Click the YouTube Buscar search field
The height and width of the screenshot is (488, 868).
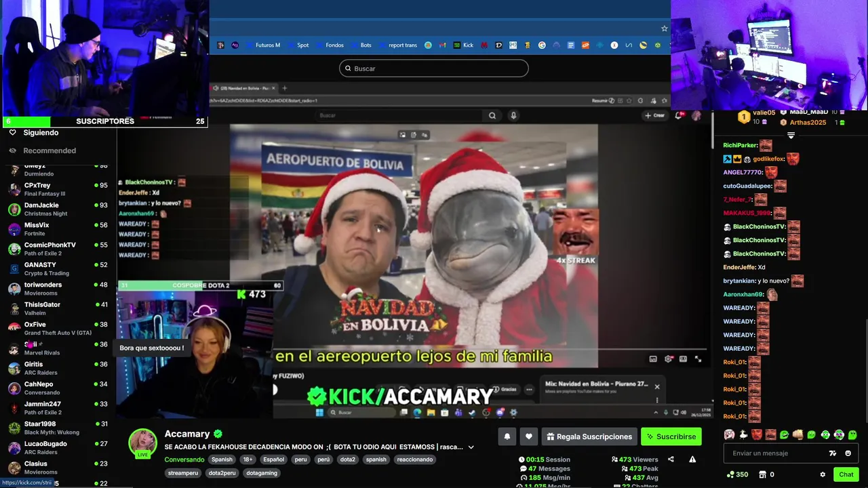[400, 115]
